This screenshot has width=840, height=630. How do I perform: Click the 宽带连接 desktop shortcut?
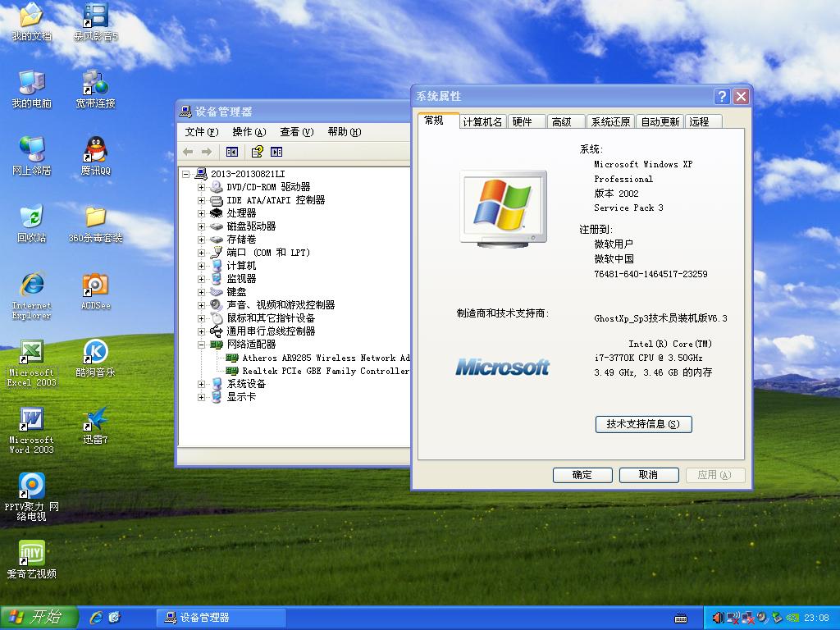tap(95, 89)
